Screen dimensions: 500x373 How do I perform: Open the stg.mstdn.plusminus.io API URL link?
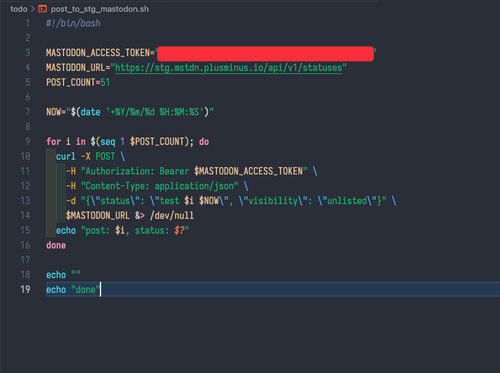[x=228, y=68]
